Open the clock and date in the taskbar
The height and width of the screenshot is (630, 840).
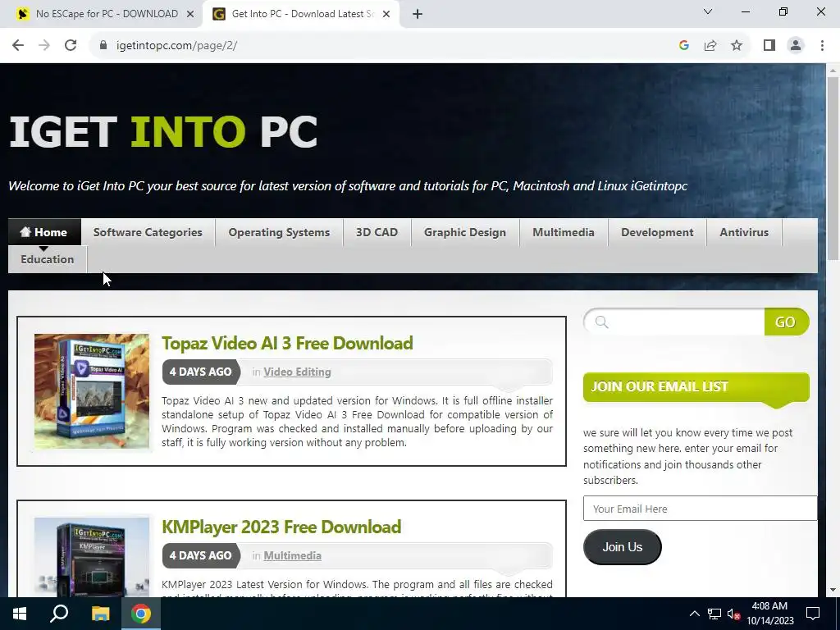tap(769, 614)
